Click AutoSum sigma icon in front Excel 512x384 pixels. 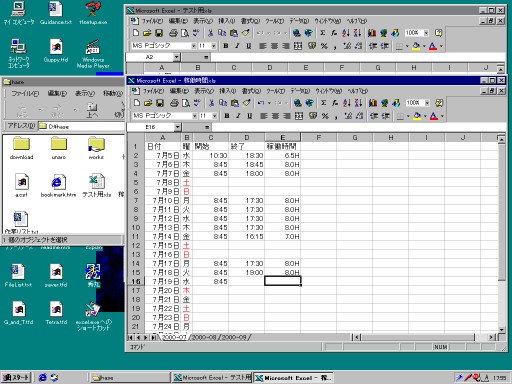[x=323, y=103]
